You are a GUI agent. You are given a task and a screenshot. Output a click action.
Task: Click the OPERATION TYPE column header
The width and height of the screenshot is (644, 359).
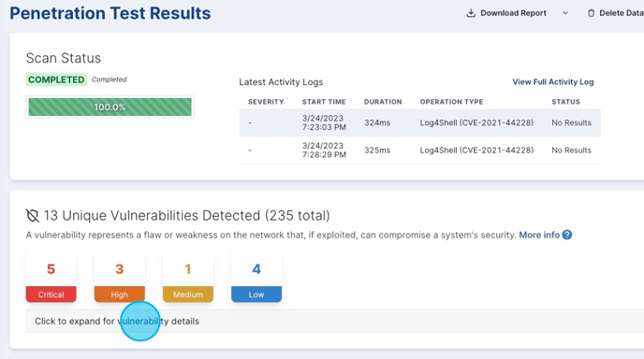(451, 102)
